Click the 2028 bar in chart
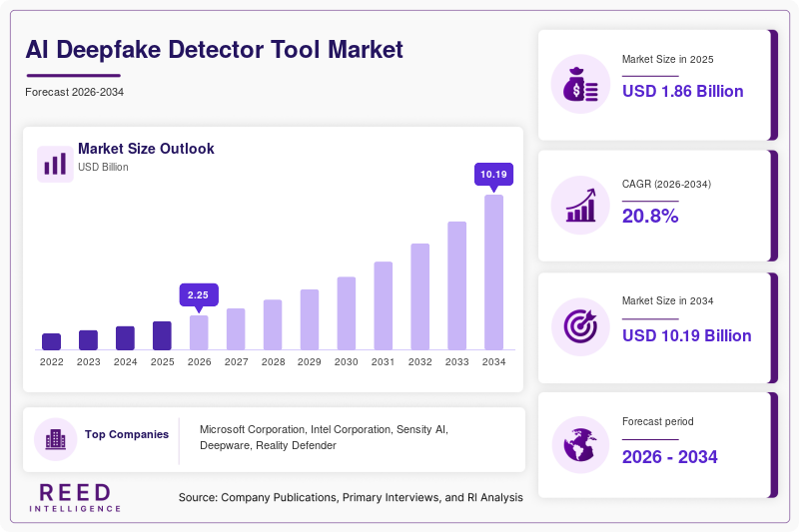The height and width of the screenshot is (532, 799). click(x=273, y=324)
